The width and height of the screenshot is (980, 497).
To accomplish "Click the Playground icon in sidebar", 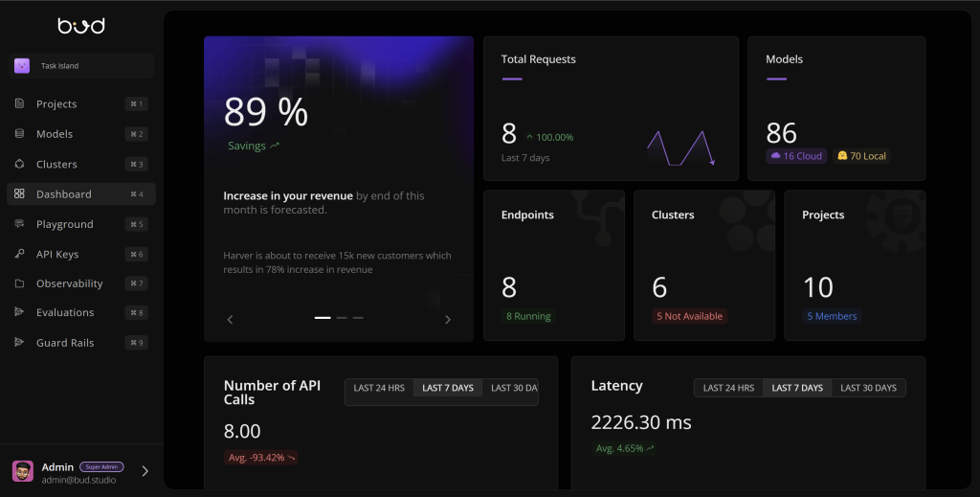I will (x=19, y=224).
